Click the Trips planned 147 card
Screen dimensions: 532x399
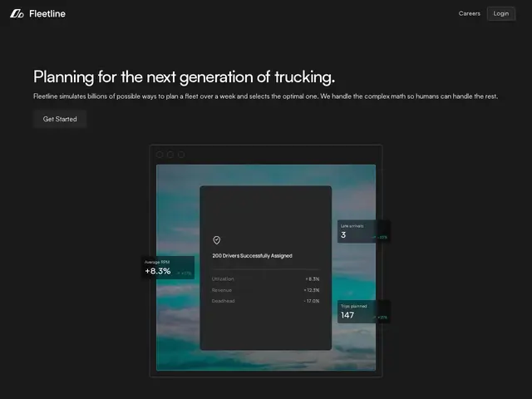(364, 312)
